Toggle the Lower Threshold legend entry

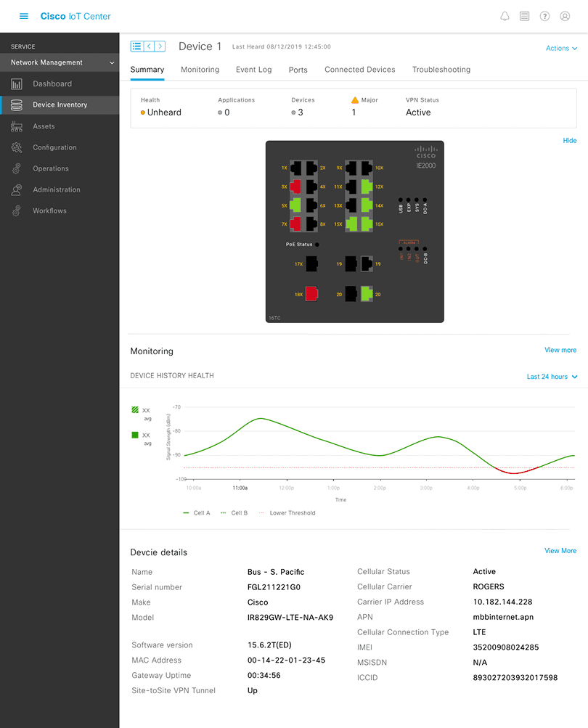click(287, 513)
